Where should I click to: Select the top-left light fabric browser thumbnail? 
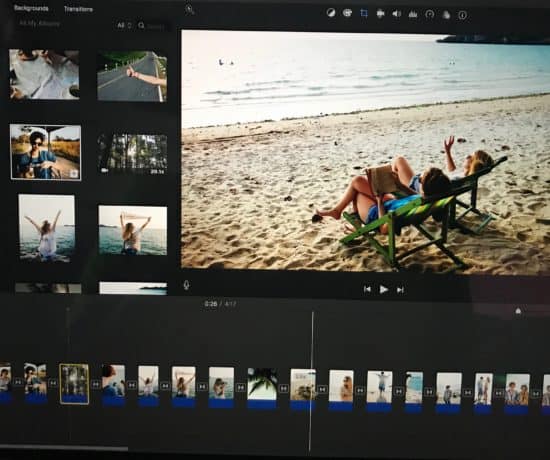tap(44, 74)
